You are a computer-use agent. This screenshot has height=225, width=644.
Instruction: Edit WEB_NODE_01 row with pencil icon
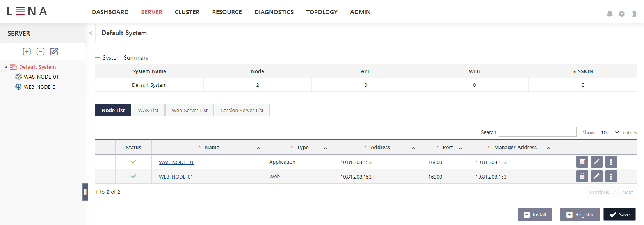596,176
